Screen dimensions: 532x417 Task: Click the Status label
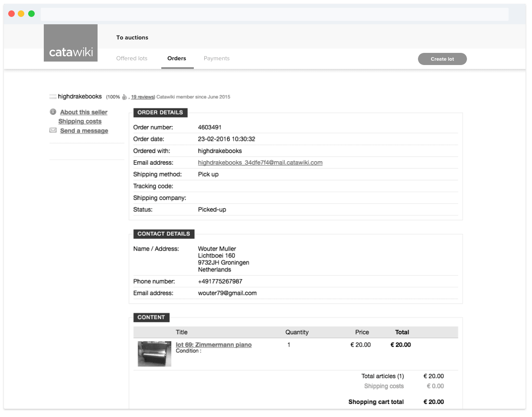click(x=143, y=210)
